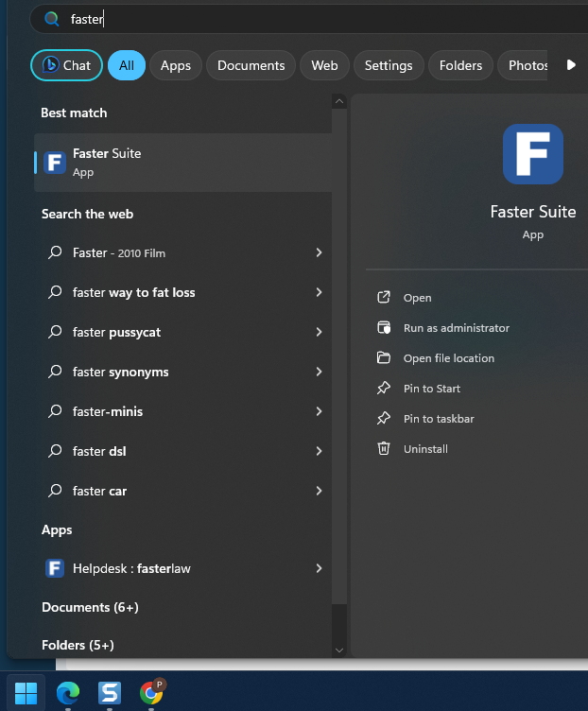Switch to Photos filter tab
588x711 pixels.
point(523,65)
